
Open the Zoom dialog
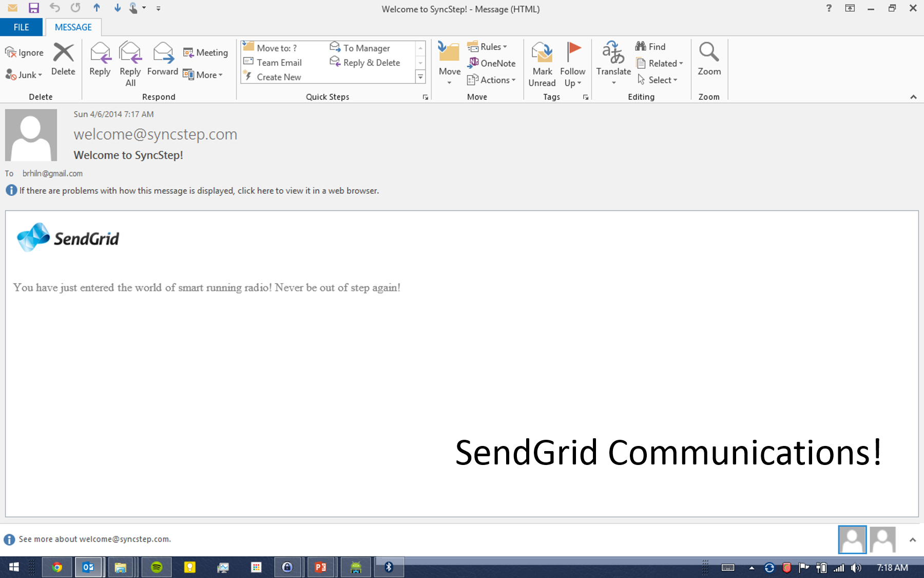click(709, 59)
